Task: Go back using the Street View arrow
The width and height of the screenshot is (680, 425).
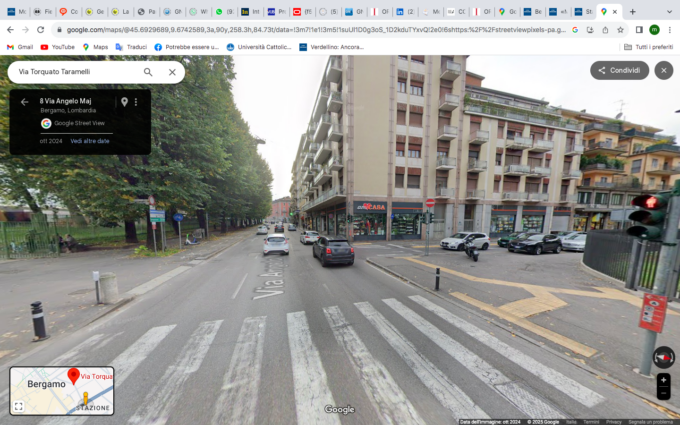Action: tap(24, 102)
